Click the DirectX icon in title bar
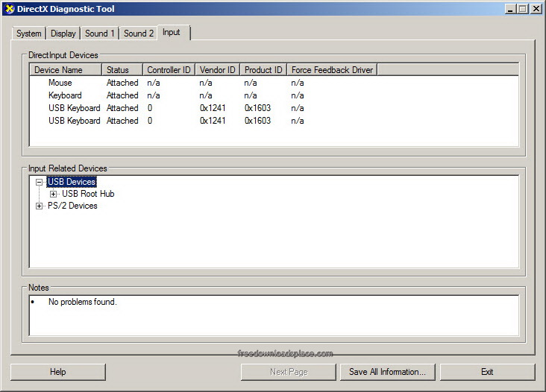The width and height of the screenshot is (546, 392). click(9, 9)
